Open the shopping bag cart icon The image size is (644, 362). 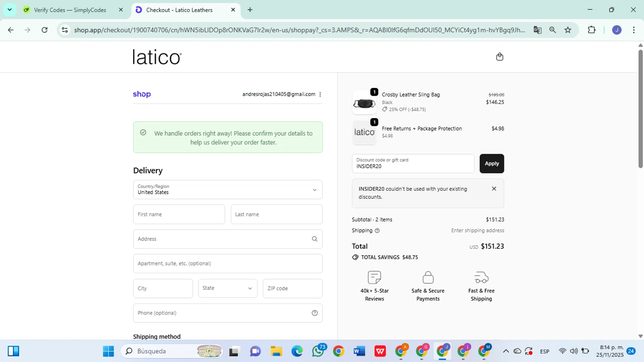[499, 57]
